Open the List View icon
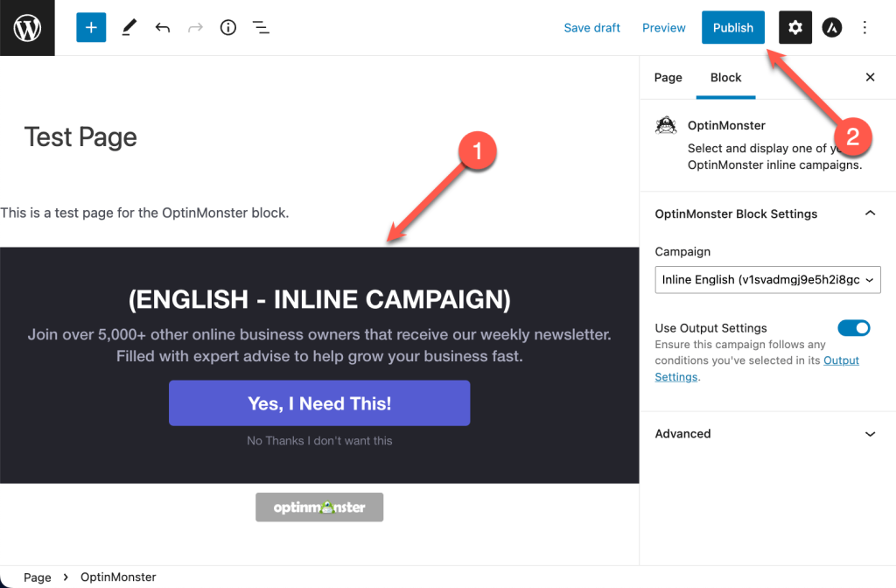 coord(261,27)
